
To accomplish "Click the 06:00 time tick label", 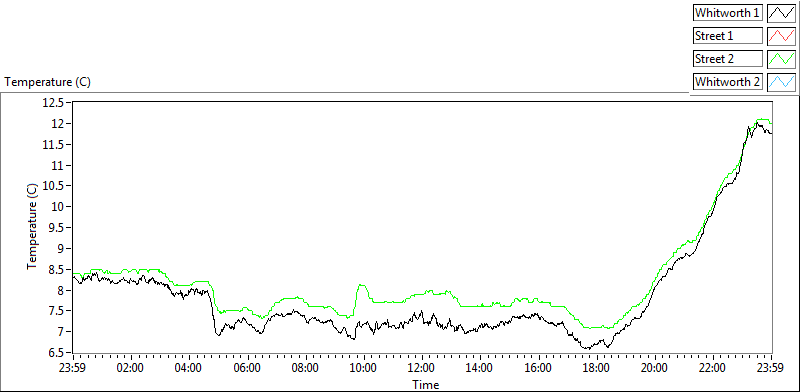I will coord(248,368).
